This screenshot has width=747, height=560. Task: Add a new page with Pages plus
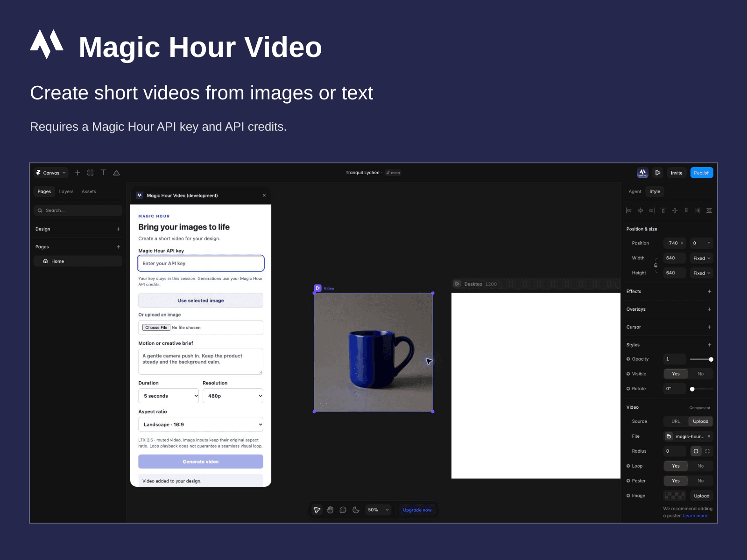tap(119, 247)
